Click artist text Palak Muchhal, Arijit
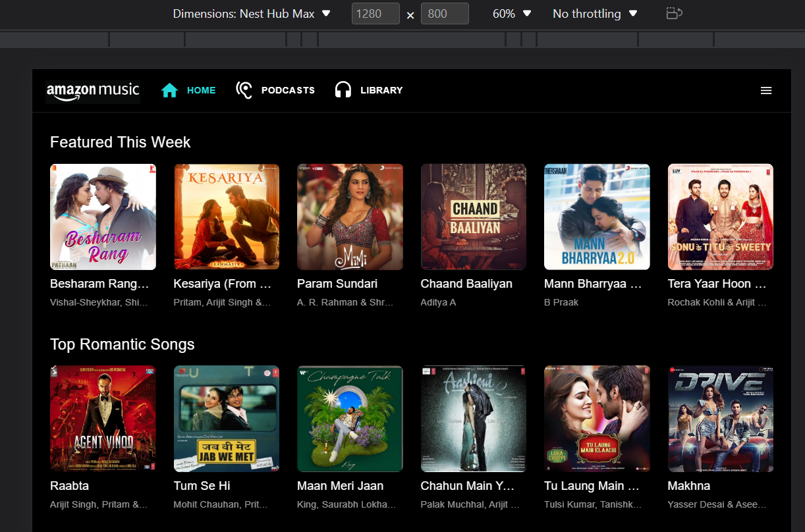805x532 pixels. 470,504
